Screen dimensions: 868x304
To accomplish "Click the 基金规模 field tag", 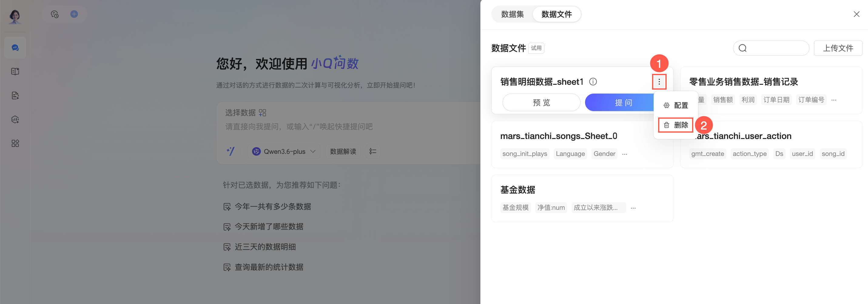I will [x=515, y=207].
